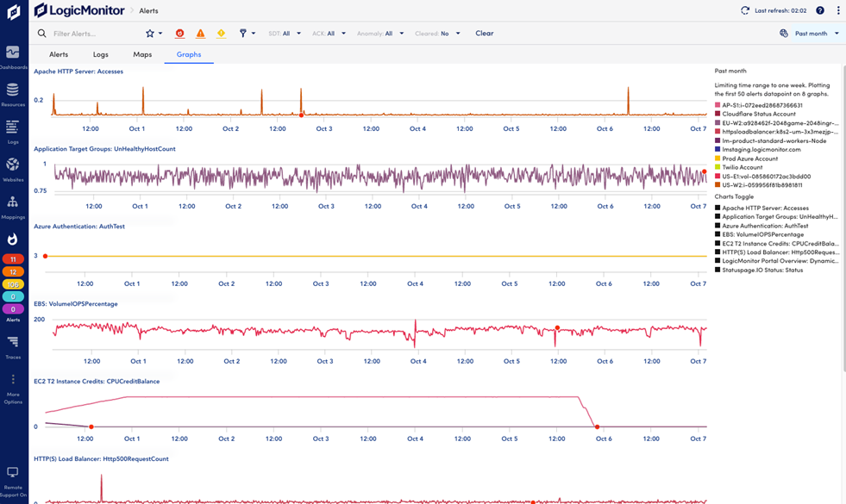
Task: Click the refresh icon
Action: [745, 10]
